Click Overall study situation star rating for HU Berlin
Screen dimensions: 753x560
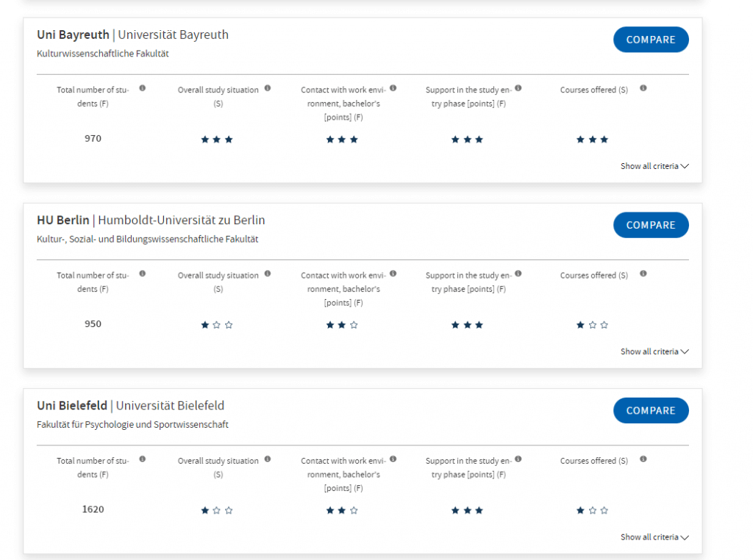217,325
